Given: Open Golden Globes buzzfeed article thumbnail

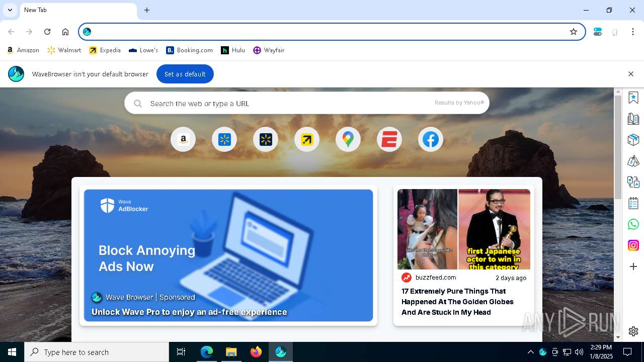Looking at the screenshot, I should click(464, 229).
